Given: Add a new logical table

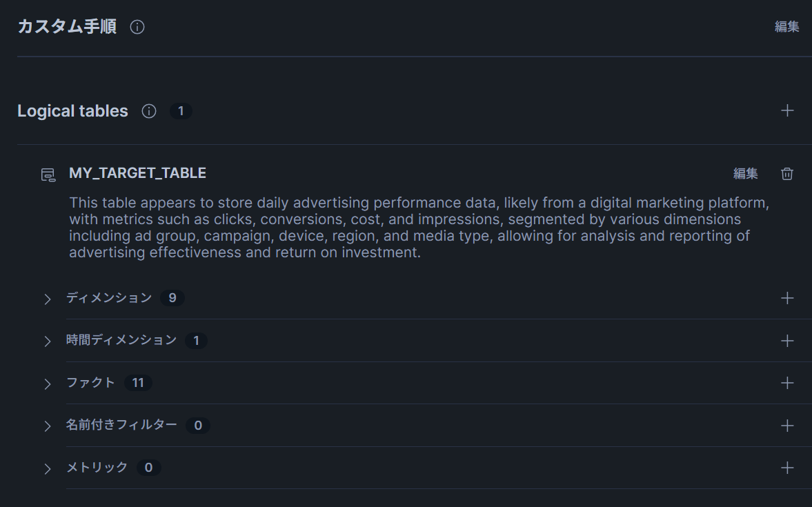Looking at the screenshot, I should [x=787, y=110].
